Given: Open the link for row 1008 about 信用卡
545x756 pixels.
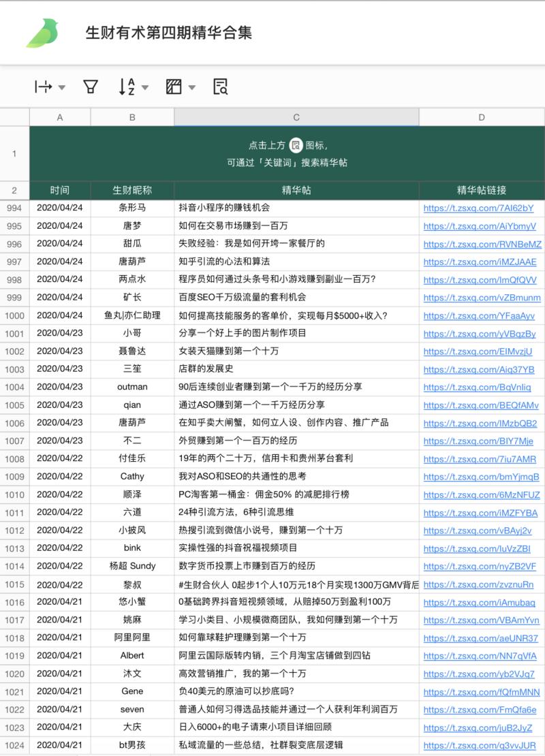Looking at the screenshot, I should click(481, 459).
